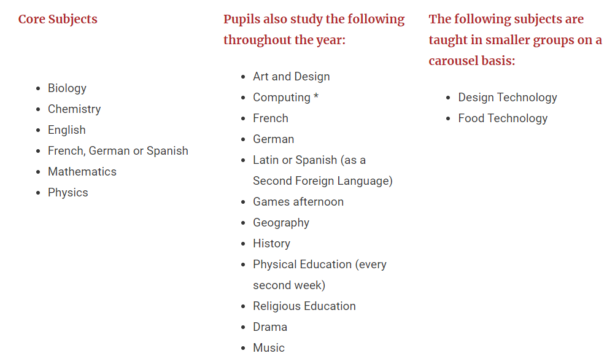Click the Mathematics list item
The width and height of the screenshot is (615, 364).
point(82,172)
